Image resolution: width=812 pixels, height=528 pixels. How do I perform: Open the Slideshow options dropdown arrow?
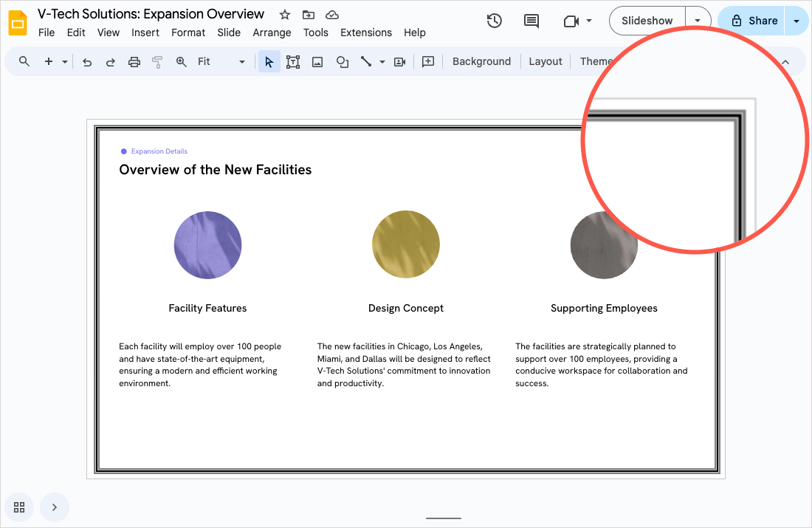pyautogui.click(x=698, y=21)
